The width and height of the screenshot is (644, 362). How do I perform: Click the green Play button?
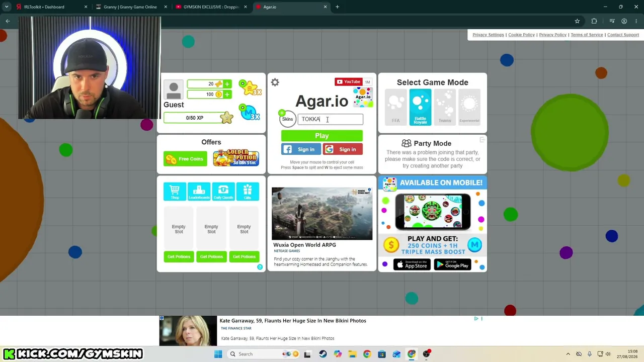[x=322, y=136]
